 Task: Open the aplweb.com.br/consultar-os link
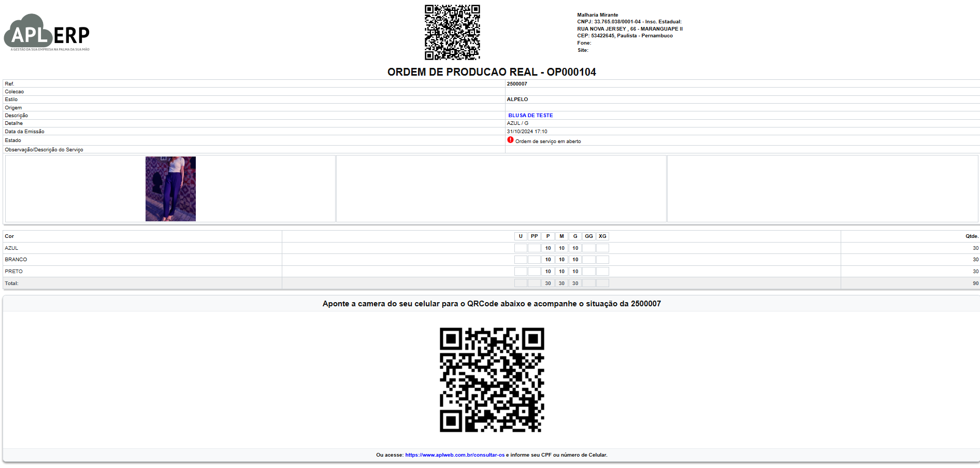coord(455,455)
